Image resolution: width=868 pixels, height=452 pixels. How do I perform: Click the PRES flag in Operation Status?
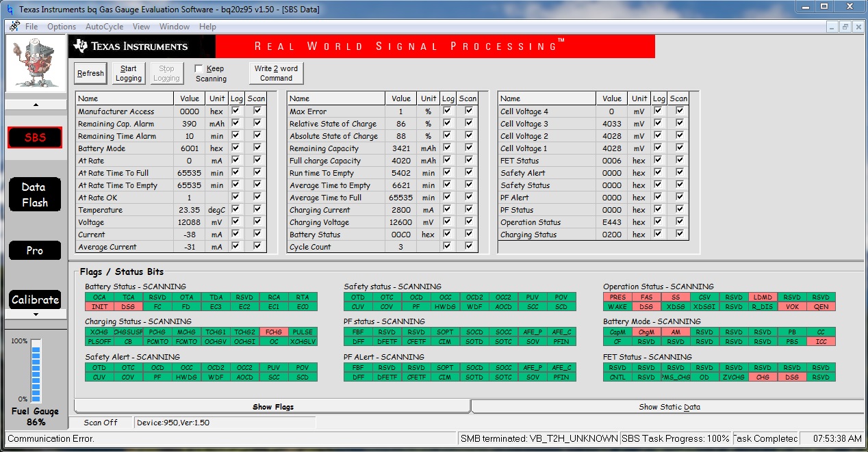(617, 297)
